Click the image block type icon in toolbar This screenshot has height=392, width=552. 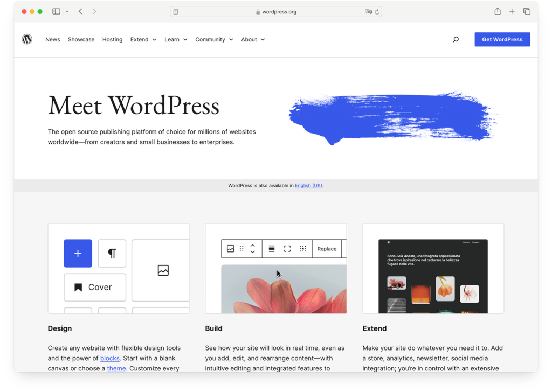click(x=231, y=249)
